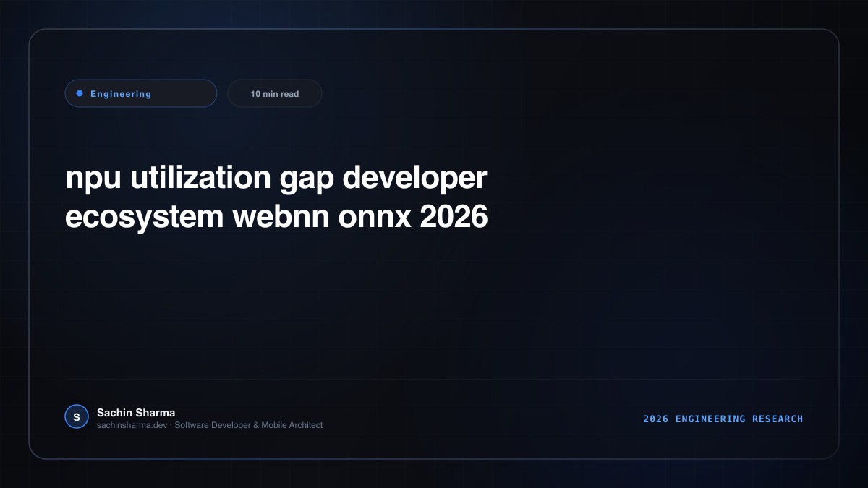Click the word developer in headline
This screenshot has height=488, width=868.
tap(414, 179)
